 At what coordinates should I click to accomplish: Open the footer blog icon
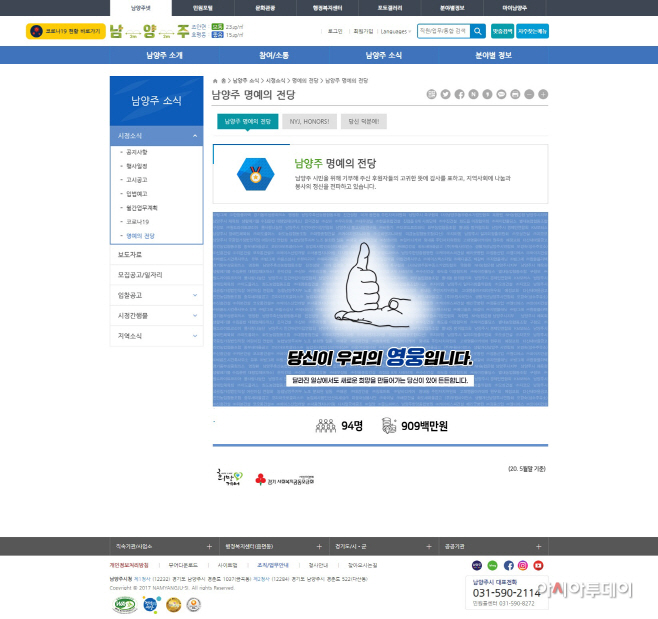[477, 565]
